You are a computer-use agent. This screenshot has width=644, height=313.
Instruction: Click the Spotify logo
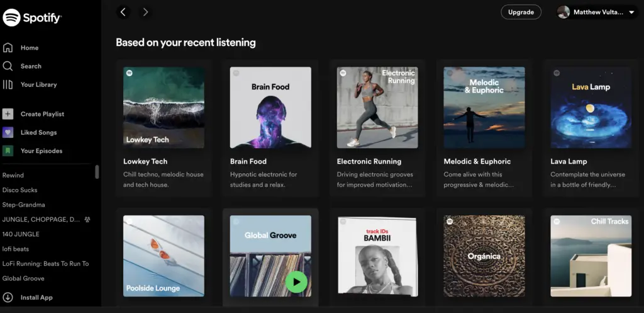point(32,18)
